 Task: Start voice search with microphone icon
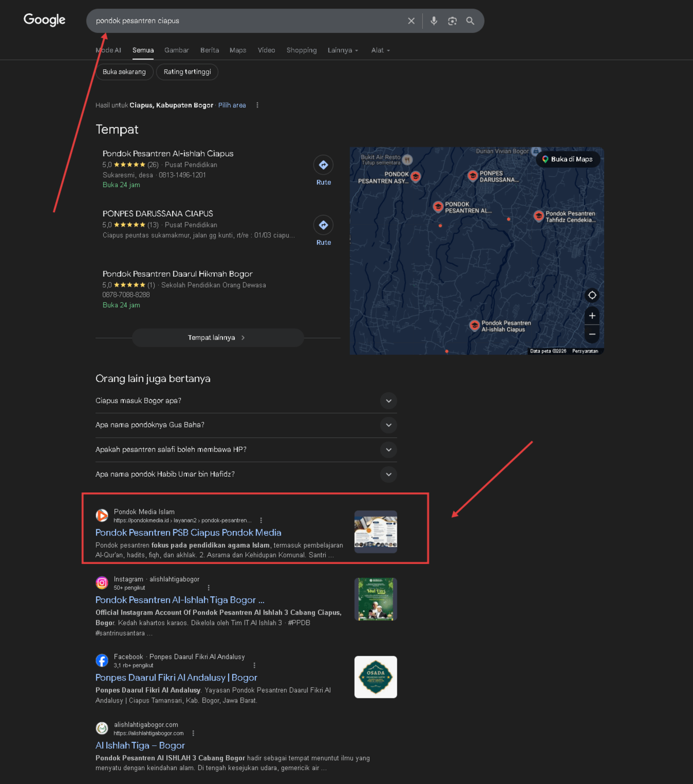434,21
